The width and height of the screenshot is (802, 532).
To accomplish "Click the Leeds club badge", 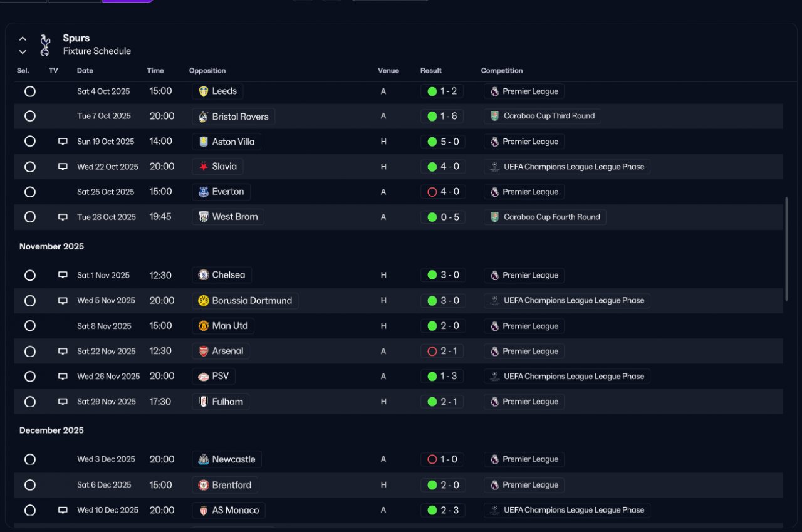I will click(203, 91).
